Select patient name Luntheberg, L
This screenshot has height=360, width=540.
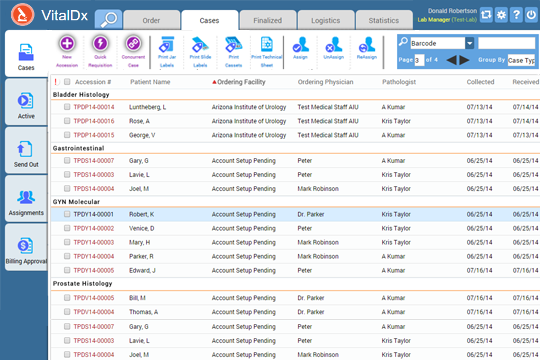[147, 107]
